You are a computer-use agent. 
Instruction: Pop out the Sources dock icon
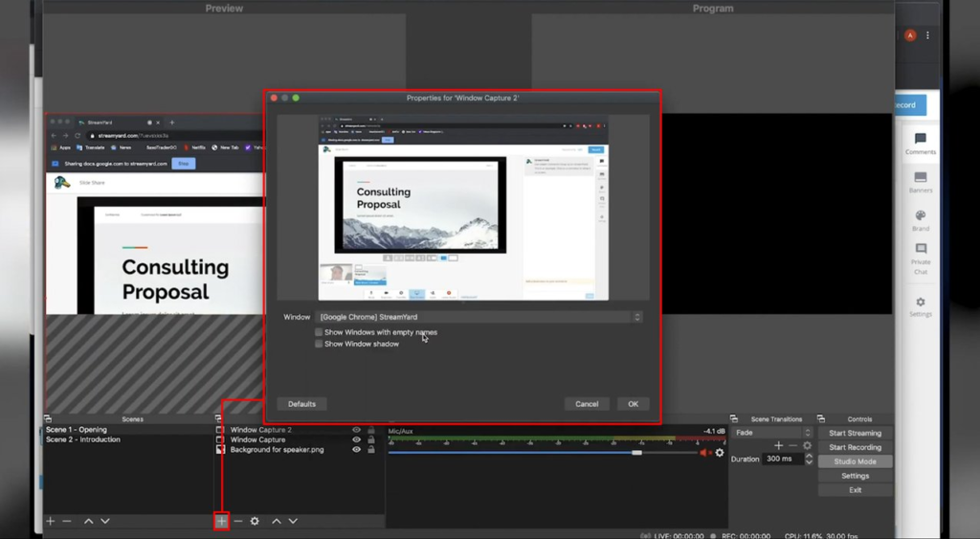(x=218, y=418)
